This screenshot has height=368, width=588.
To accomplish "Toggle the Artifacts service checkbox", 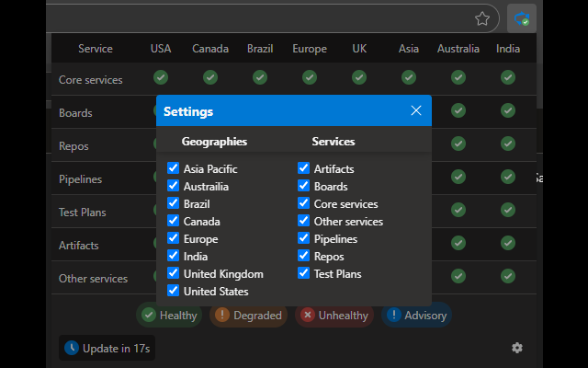I will pos(304,168).
